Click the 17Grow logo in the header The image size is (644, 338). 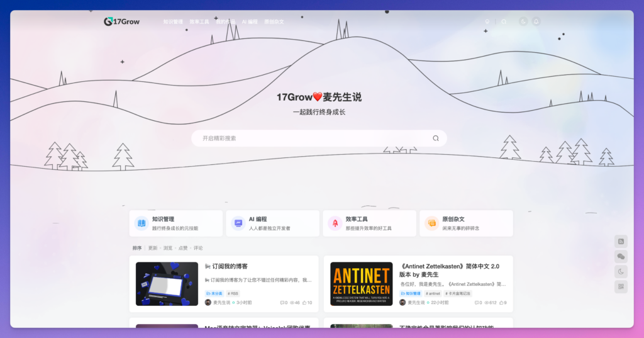pyautogui.click(x=121, y=21)
